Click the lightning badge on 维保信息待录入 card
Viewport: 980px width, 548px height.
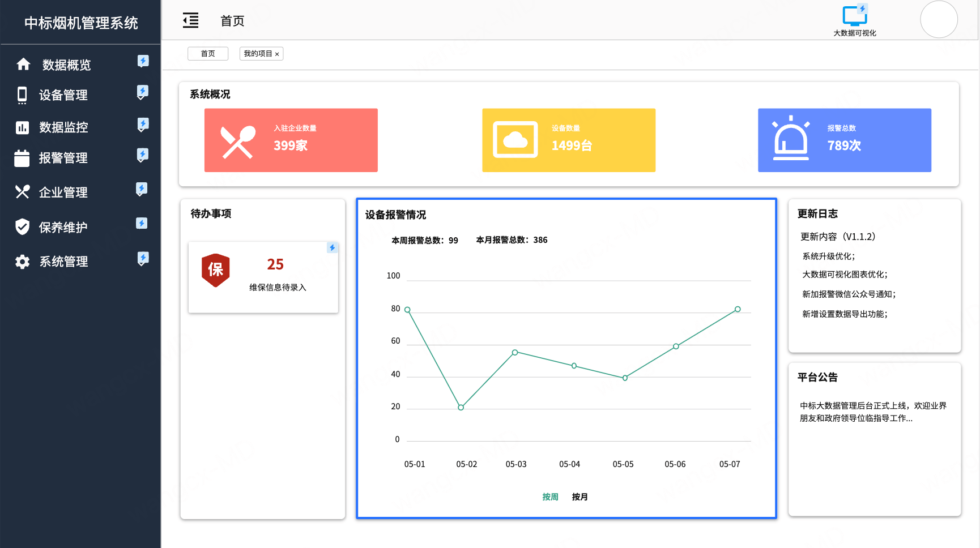(332, 247)
